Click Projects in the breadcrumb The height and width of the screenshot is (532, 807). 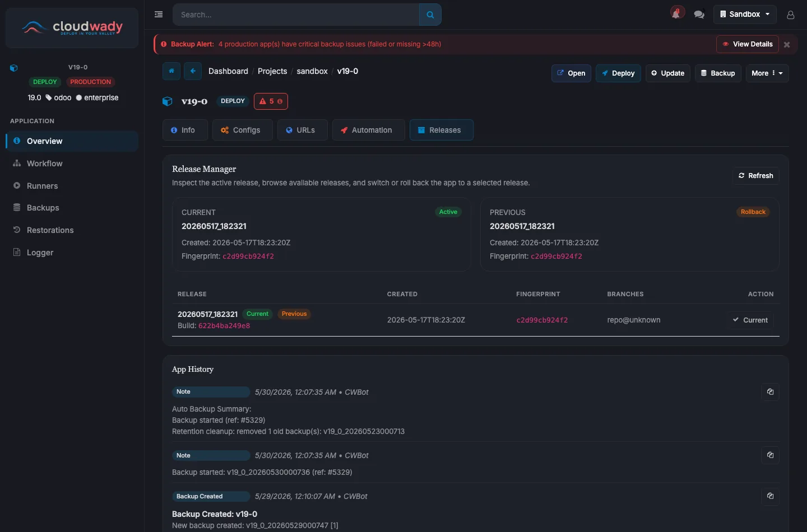point(272,71)
